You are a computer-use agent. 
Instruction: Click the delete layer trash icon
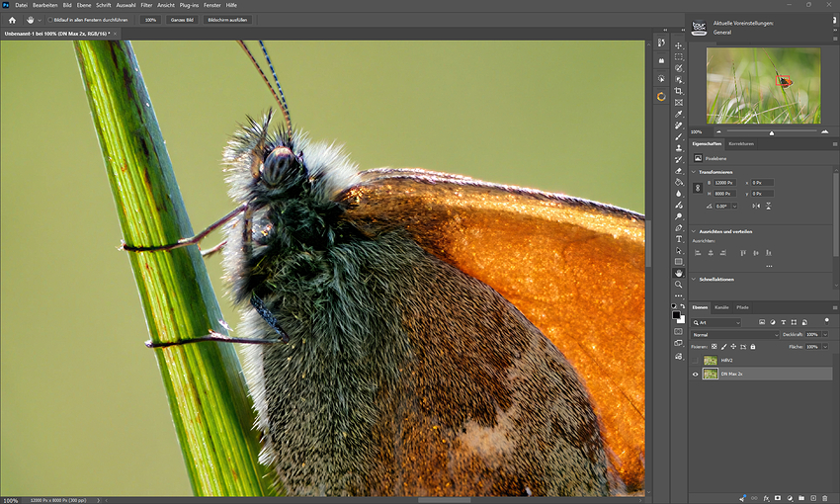point(825,498)
